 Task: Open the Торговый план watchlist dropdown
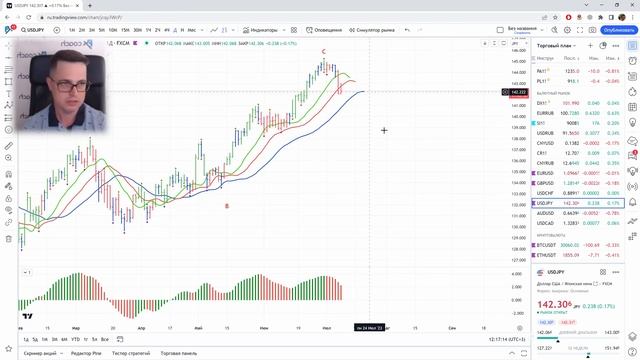(x=556, y=46)
